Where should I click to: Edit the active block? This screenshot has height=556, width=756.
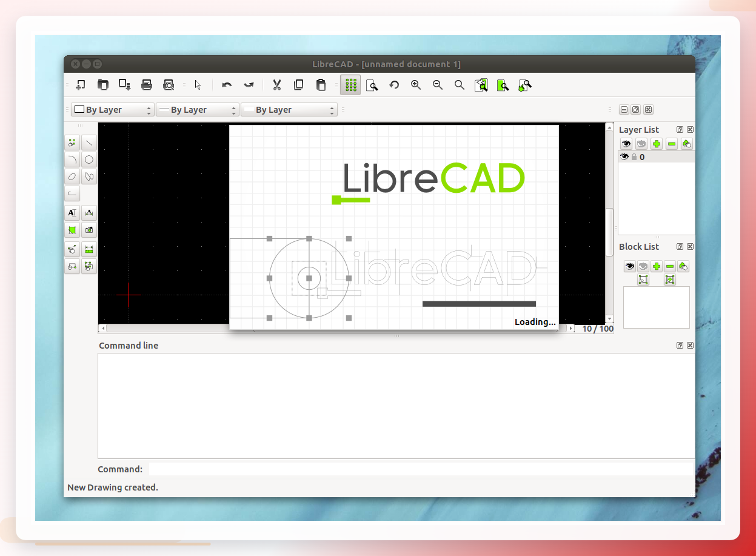coord(643,280)
